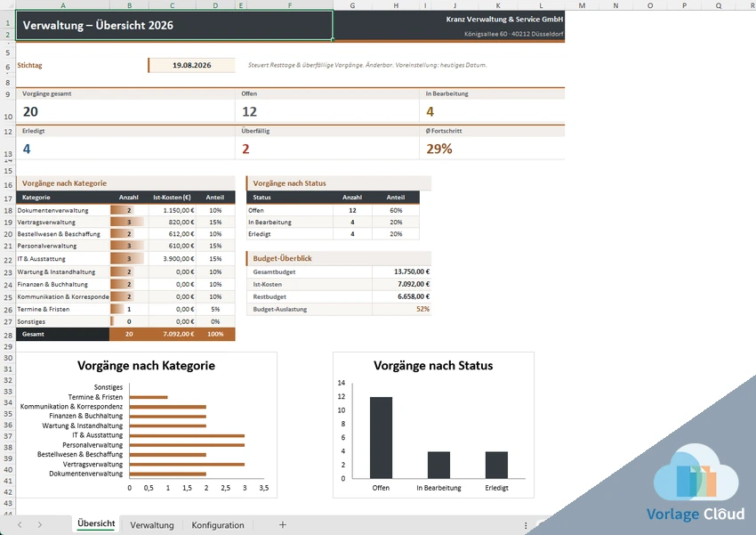Click the previous-sheet navigation arrow
Screen dimensions: 756x535
point(20,525)
